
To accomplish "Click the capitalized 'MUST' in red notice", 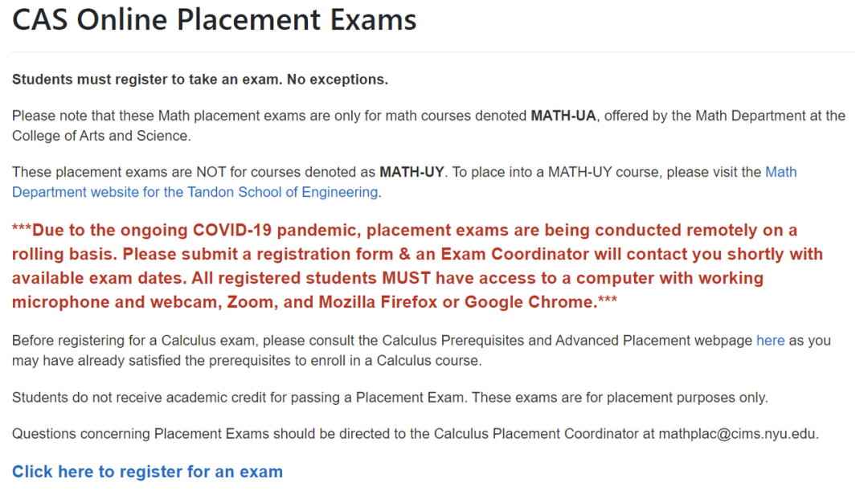I will pyautogui.click(x=407, y=278).
